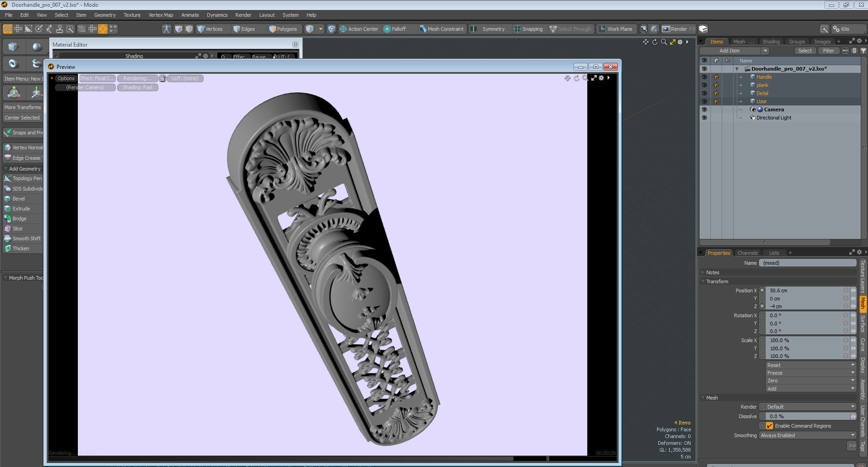Toggle visibility eye for Uzor item
Screen dimensions: 868x467
704,101
